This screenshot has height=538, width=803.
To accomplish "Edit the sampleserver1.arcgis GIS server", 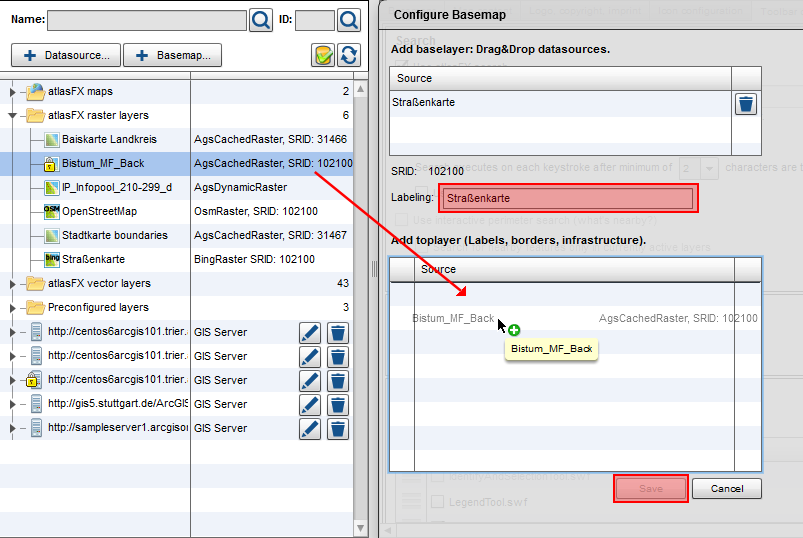I will (x=310, y=428).
